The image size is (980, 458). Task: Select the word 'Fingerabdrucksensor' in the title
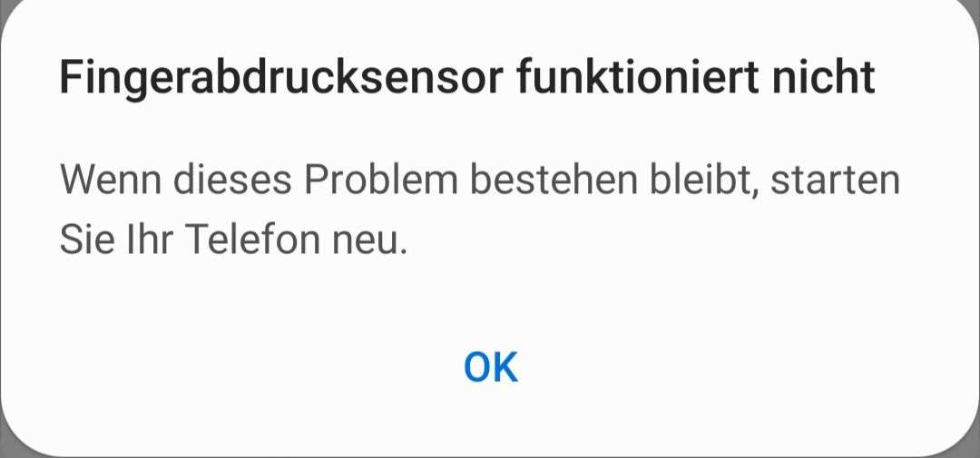click(x=281, y=79)
